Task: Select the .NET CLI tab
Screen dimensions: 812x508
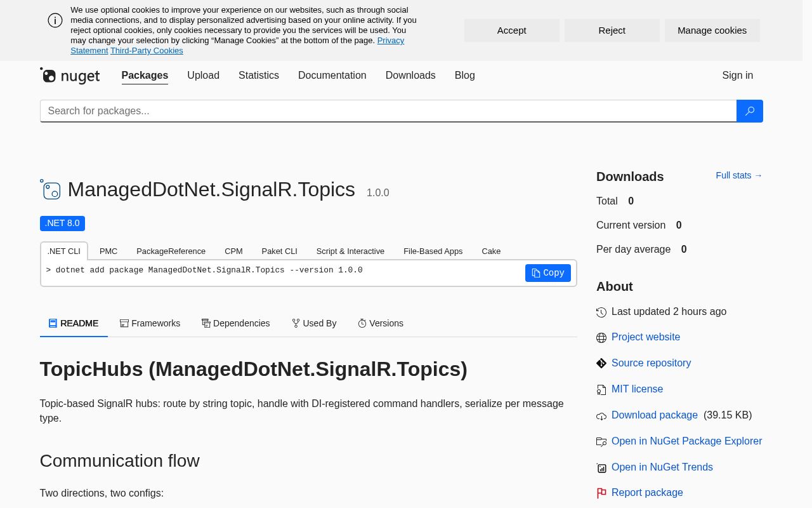Action: tap(64, 251)
